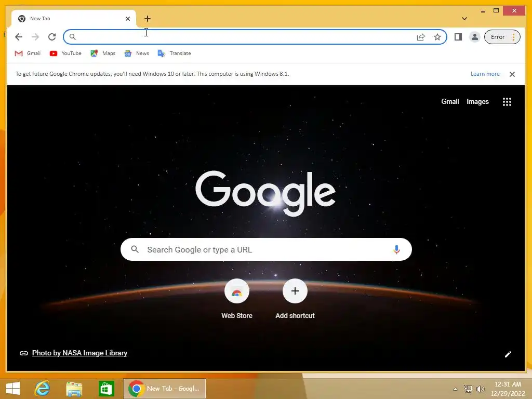Image resolution: width=532 pixels, height=399 pixels.
Task: Open Translate bookmark
Action: [174, 54]
